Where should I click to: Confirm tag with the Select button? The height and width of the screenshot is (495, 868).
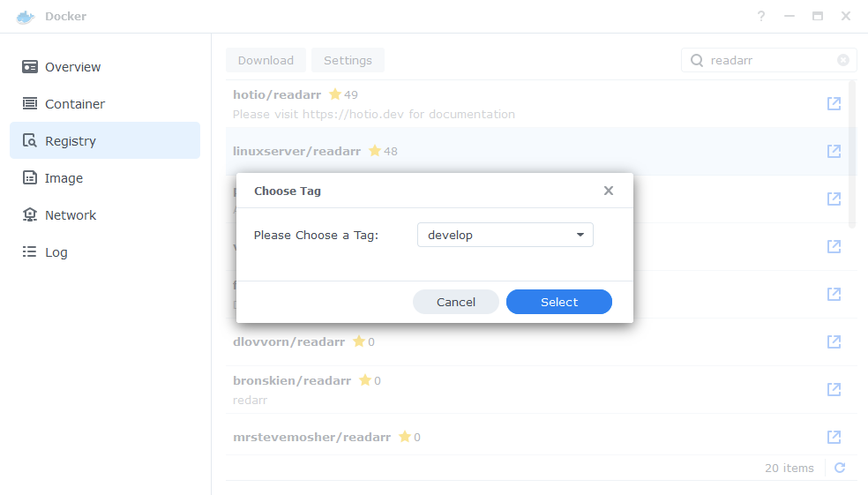point(559,302)
